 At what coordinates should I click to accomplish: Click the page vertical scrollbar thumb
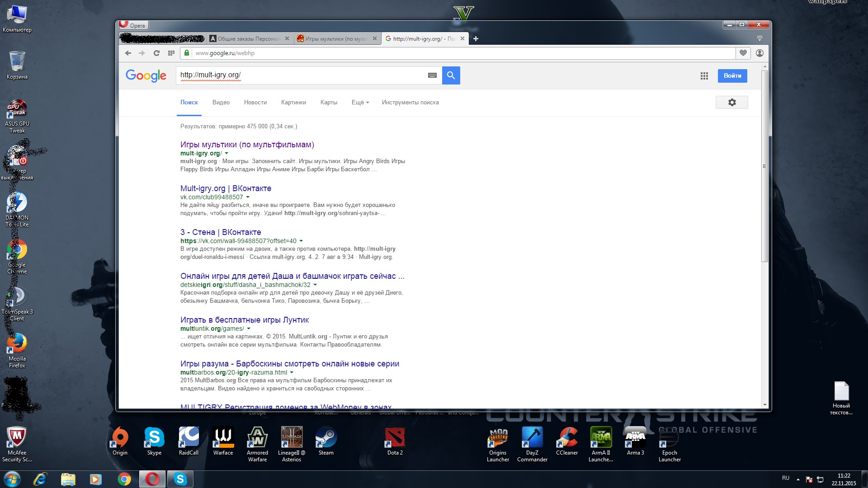764,166
